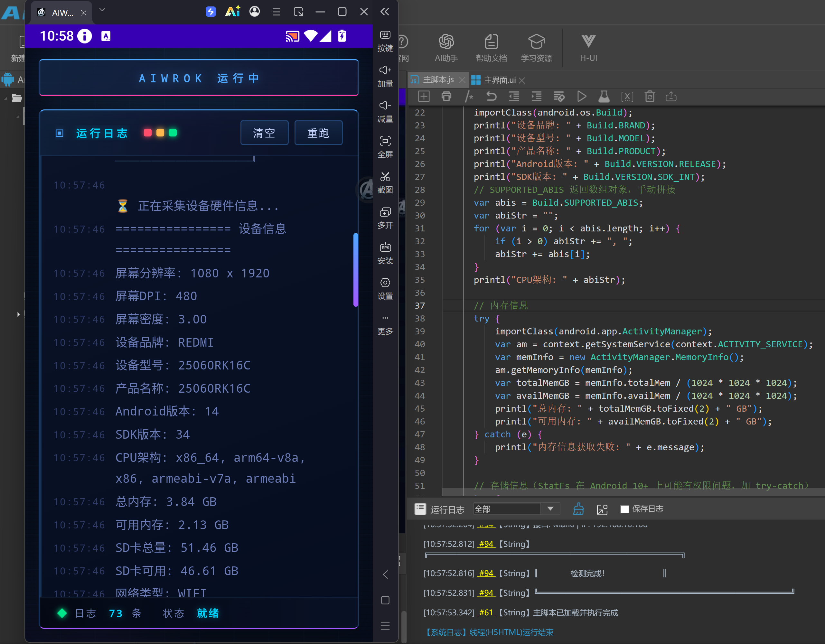Click the emulator user account icon

coord(255,11)
